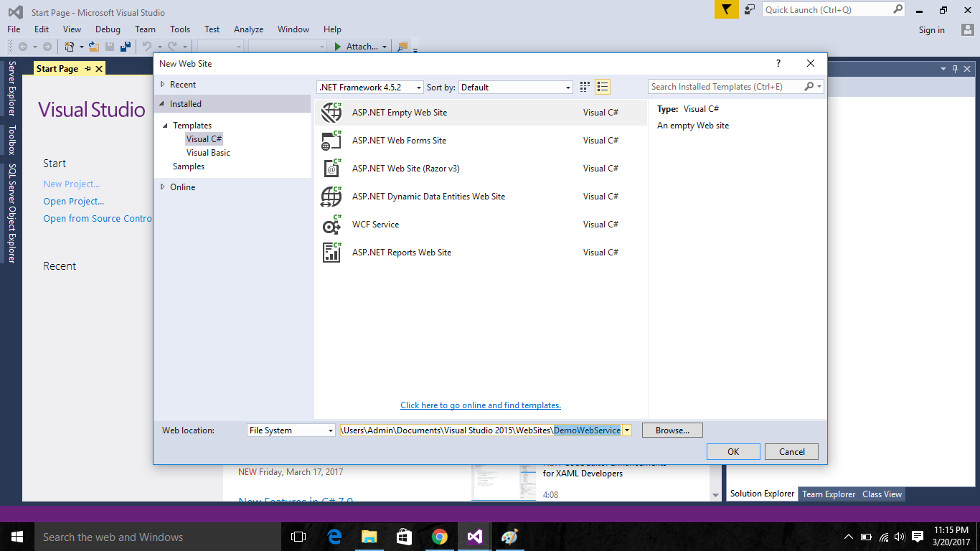This screenshot has width=980, height=551.
Task: Click the Open Project... link
Action: point(73,202)
